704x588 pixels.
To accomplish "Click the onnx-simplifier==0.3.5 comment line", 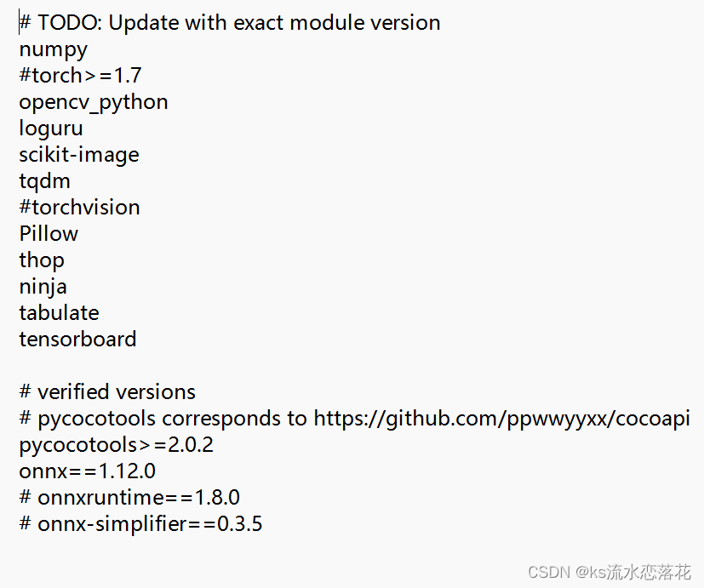I will 140,524.
